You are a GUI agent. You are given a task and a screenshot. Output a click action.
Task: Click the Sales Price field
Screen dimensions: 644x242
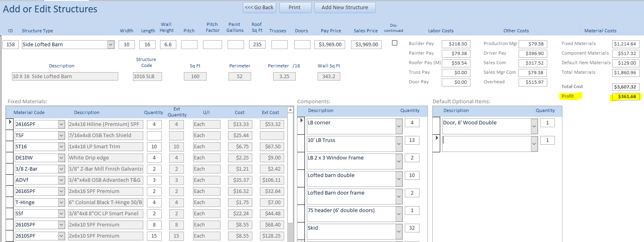pyautogui.click(x=367, y=45)
